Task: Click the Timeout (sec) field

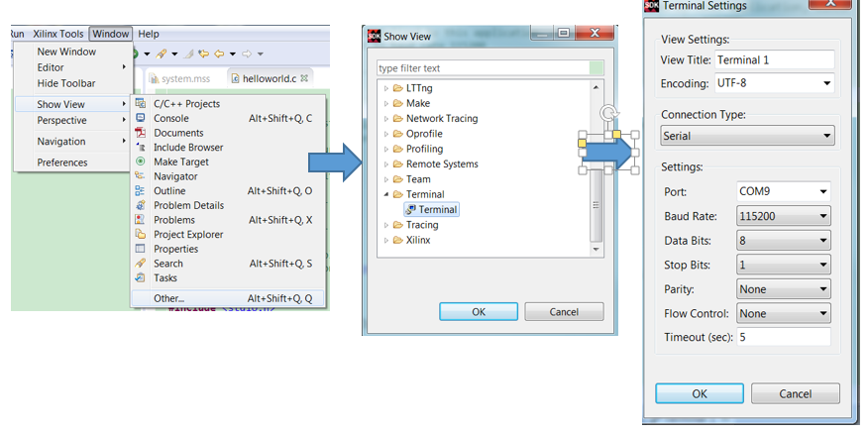Action: click(x=784, y=337)
